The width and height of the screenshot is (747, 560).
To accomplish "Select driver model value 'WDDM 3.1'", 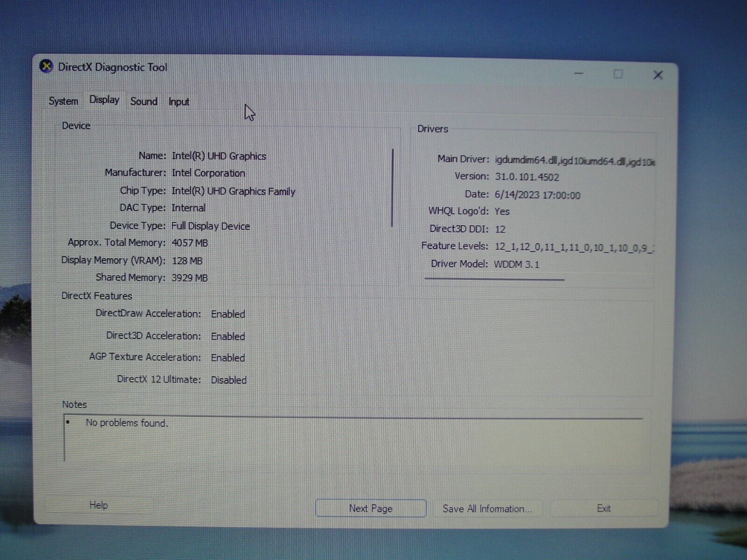I will pos(517,265).
